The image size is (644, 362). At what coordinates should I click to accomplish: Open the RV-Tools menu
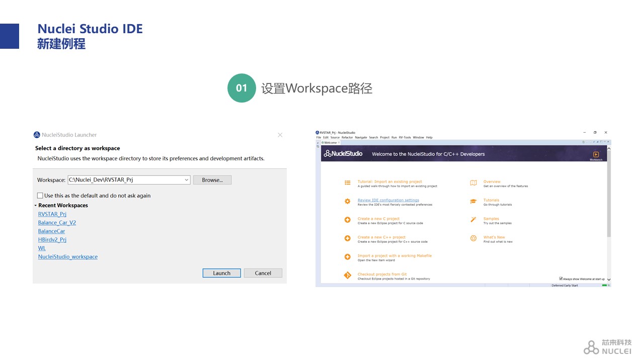405,137
